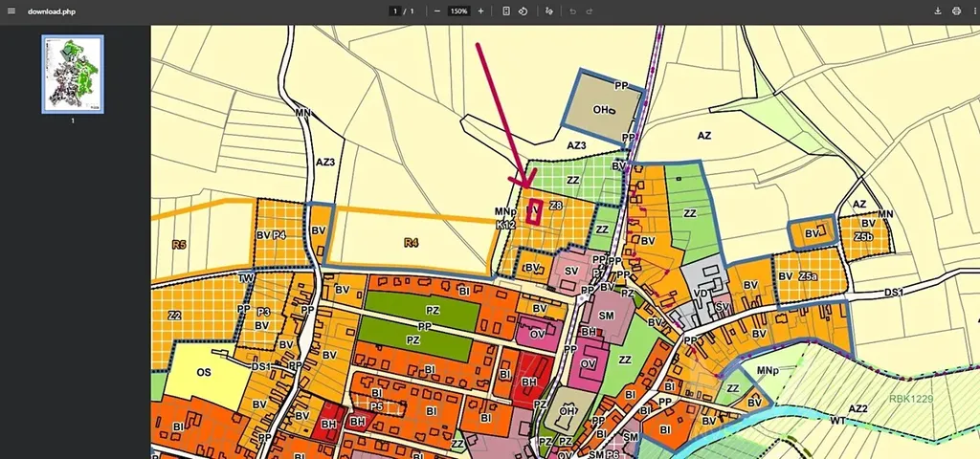
Task: Click the undo arrow in toolbar
Action: [572, 11]
